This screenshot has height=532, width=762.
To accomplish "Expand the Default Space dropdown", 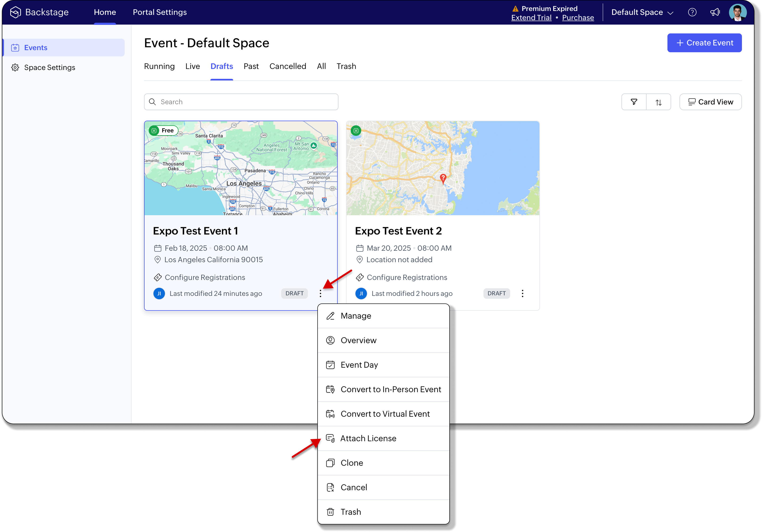I will tap(642, 12).
